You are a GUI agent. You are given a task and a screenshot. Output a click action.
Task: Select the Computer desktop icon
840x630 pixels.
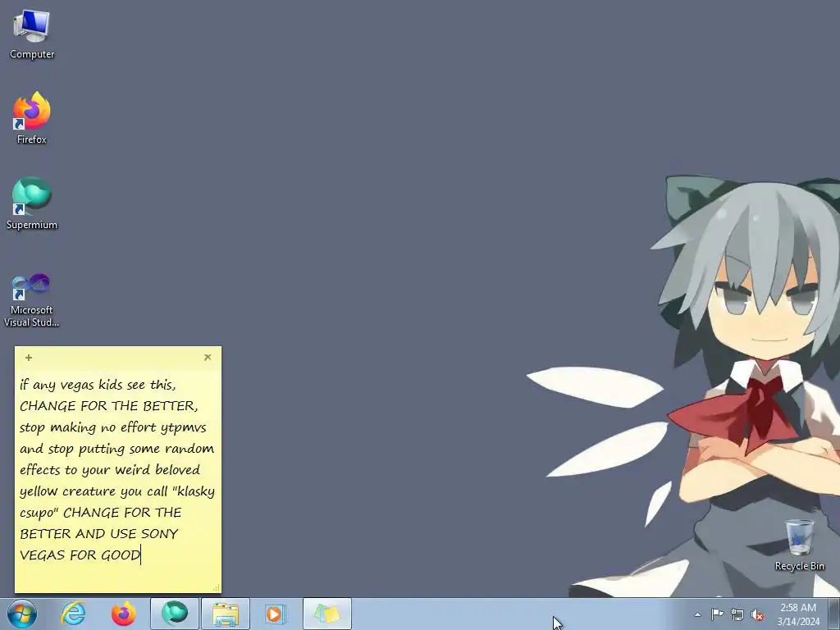click(x=32, y=34)
